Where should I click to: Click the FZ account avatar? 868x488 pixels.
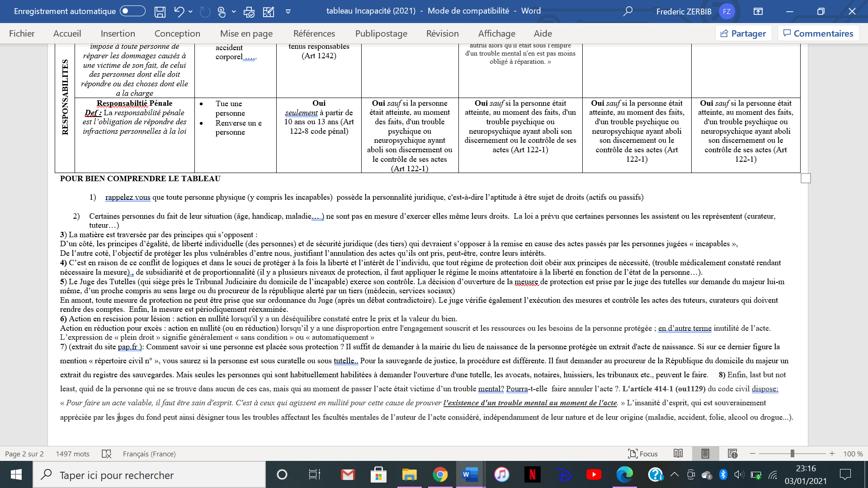click(727, 11)
